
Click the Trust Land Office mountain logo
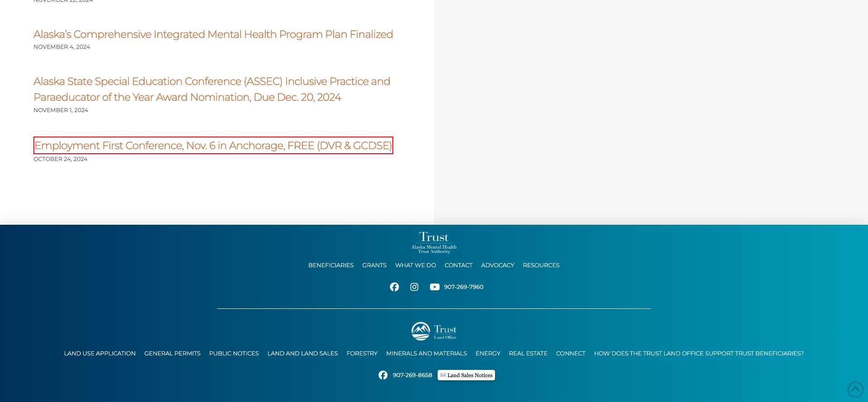click(434, 331)
